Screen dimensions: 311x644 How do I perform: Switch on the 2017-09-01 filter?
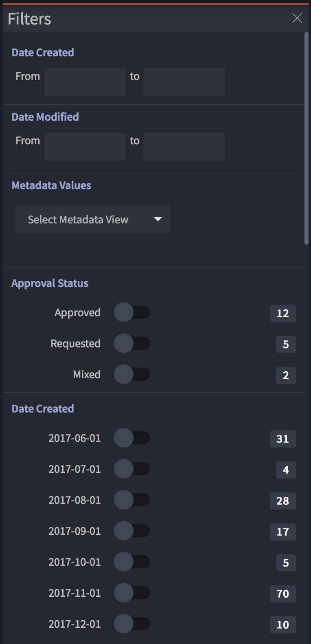click(x=132, y=531)
